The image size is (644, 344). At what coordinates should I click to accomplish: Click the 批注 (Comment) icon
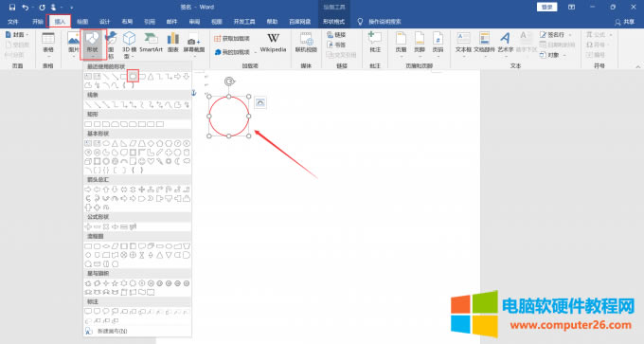point(375,38)
